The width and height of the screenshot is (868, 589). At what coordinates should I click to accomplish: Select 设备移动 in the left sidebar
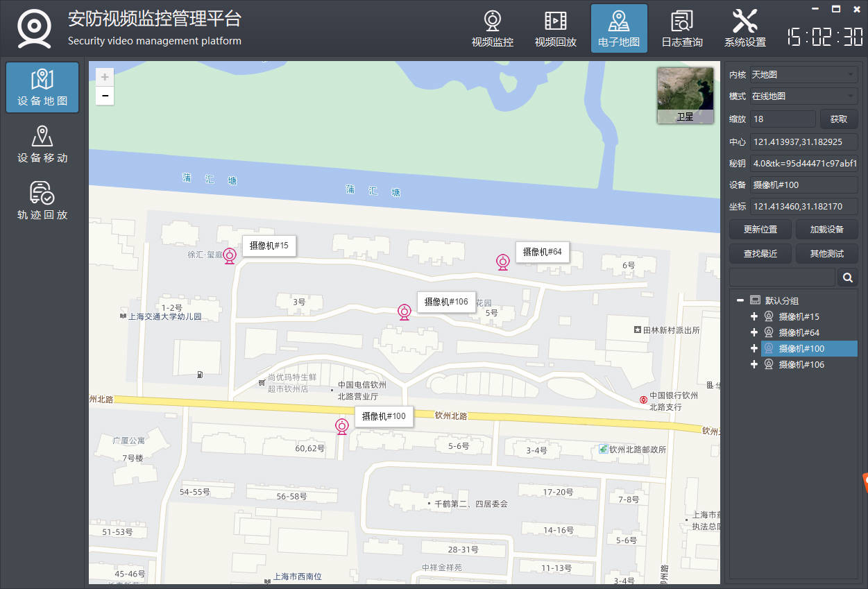coord(42,144)
